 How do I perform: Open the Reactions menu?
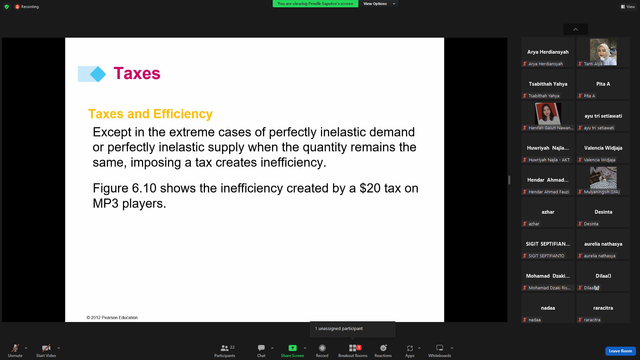pos(383,350)
